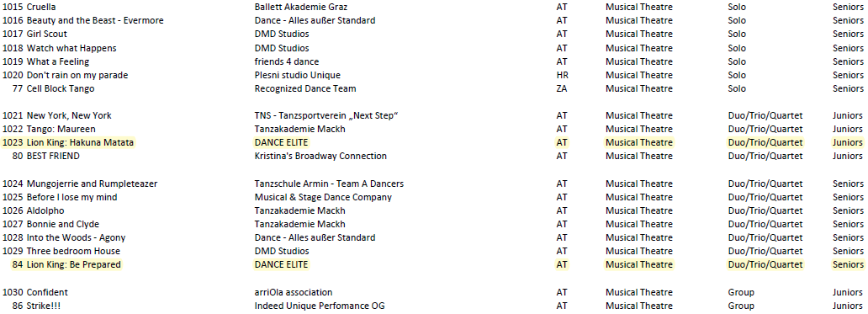
Task: Select Recognized Dance Team studio text
Action: click(305, 88)
